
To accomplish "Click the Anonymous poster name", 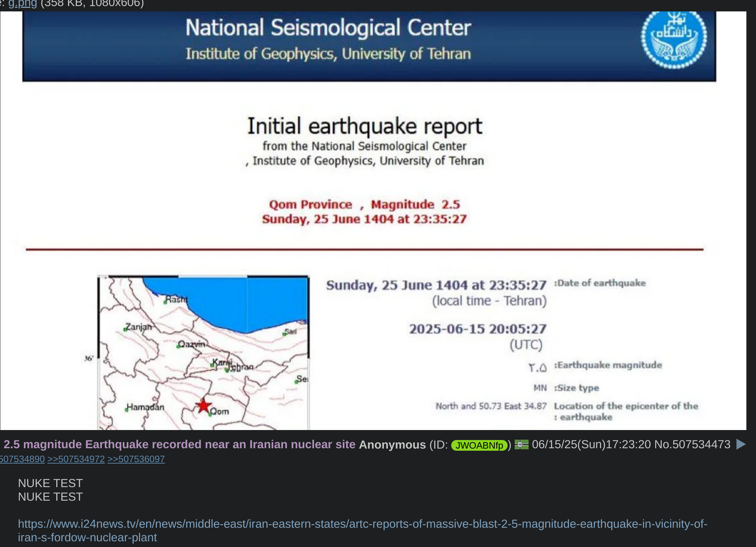I will point(392,445).
